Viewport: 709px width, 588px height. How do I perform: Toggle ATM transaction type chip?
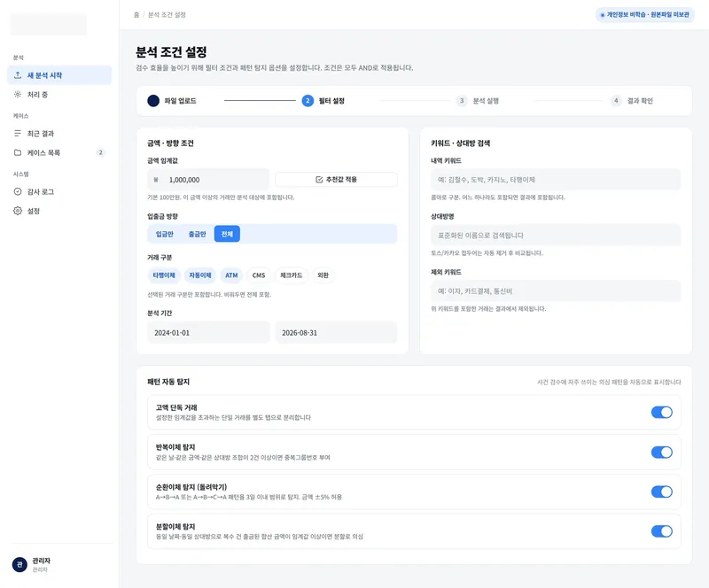[231, 275]
